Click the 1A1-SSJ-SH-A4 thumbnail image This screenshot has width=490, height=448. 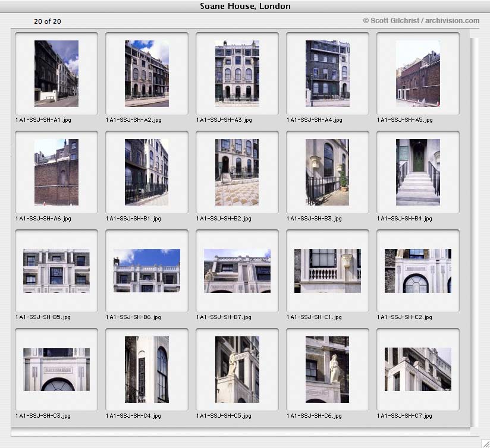click(x=328, y=74)
